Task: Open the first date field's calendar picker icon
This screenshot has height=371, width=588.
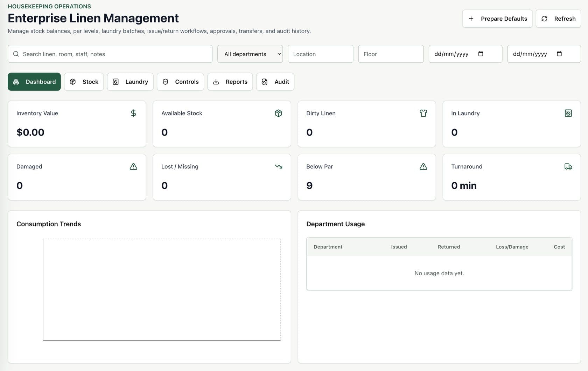Action: coord(481,54)
